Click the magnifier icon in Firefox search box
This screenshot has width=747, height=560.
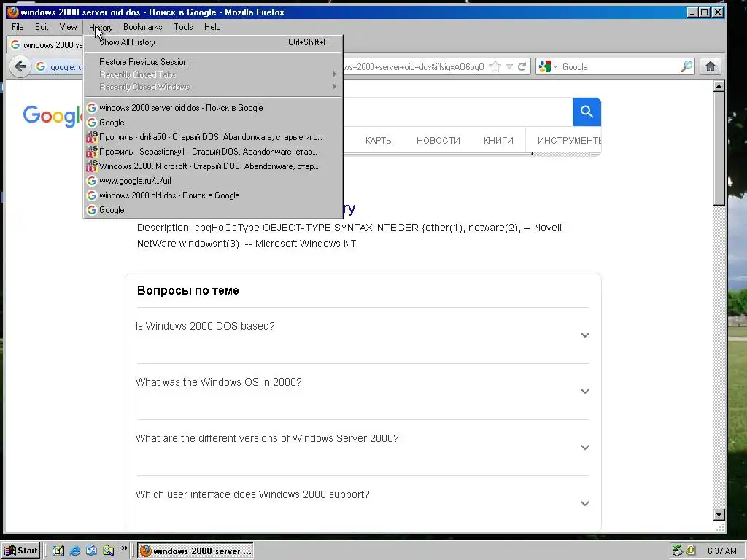tap(686, 66)
